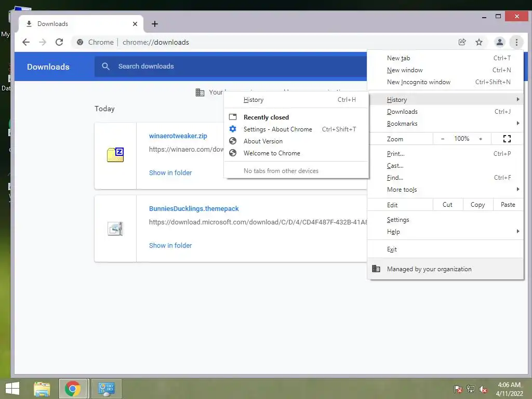Screen dimensions: 532x399
Task: Click Chrome icon in taskbar
Action: point(73,389)
